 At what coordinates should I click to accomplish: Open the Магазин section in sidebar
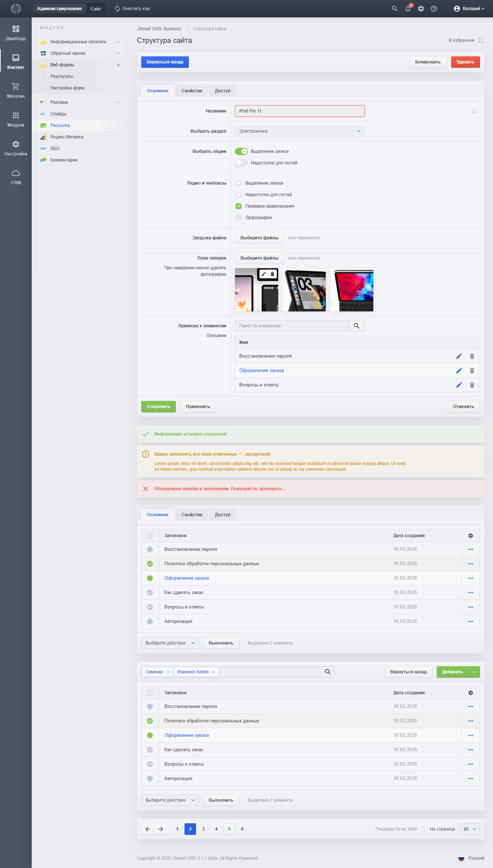tap(15, 90)
